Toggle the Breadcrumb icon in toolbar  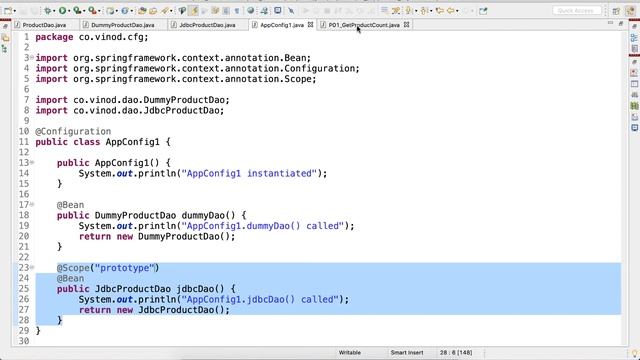pos(182,11)
